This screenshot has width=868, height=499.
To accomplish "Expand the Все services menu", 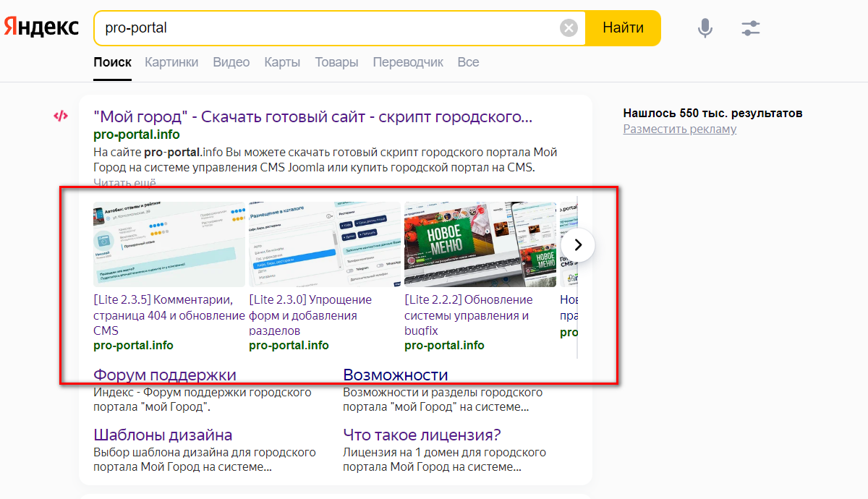I will [468, 62].
